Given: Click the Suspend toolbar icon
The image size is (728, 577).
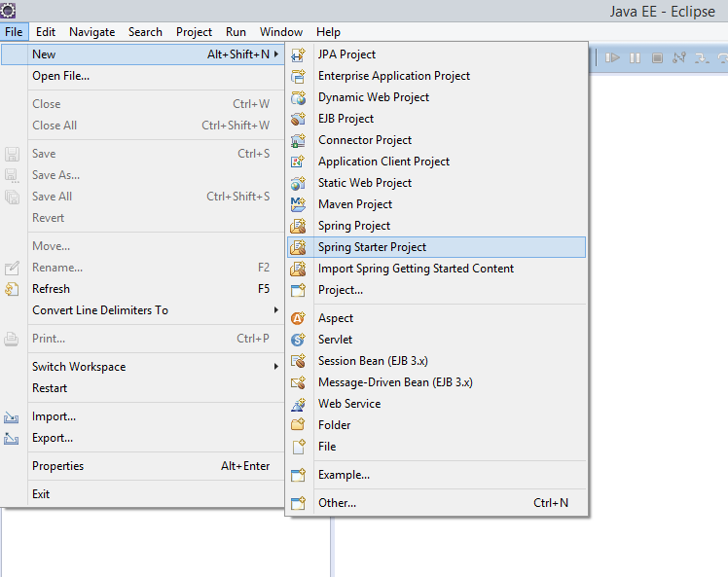Looking at the screenshot, I should [x=635, y=58].
